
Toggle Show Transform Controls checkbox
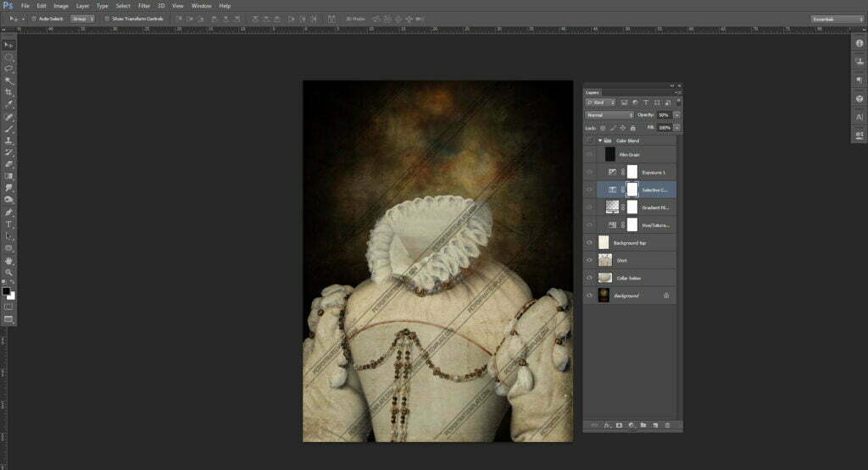(x=107, y=18)
